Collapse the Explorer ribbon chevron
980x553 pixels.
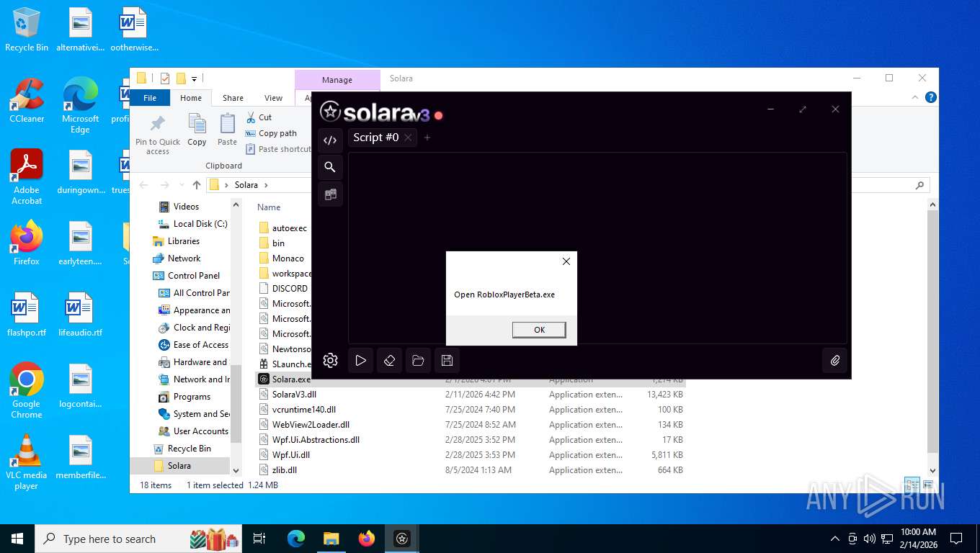[915, 97]
